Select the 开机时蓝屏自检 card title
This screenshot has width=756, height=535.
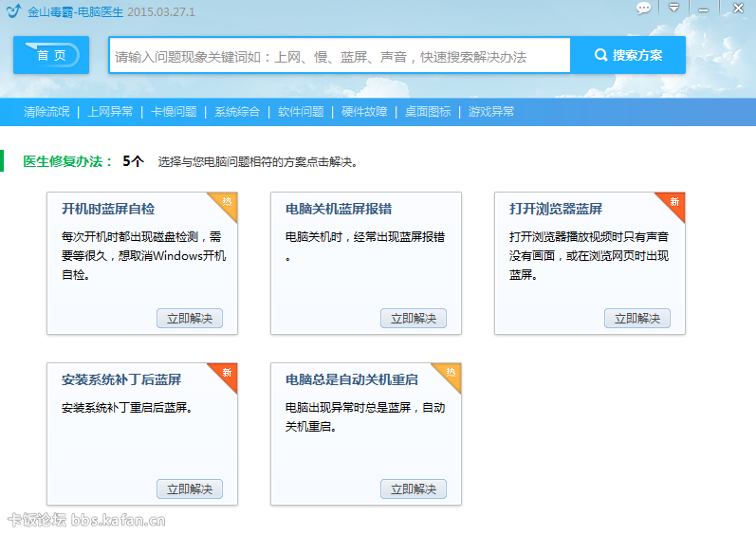108,209
